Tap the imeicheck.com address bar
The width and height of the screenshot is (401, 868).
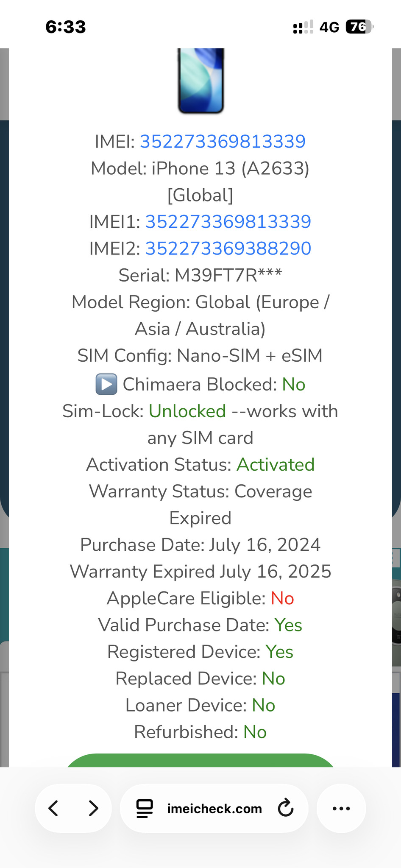pyautogui.click(x=214, y=808)
